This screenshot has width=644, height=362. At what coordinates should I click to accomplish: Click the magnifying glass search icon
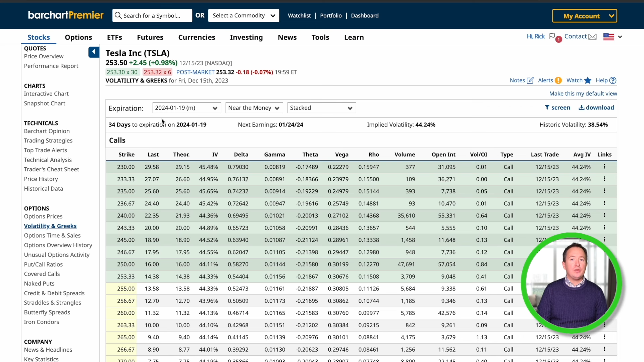[118, 15]
